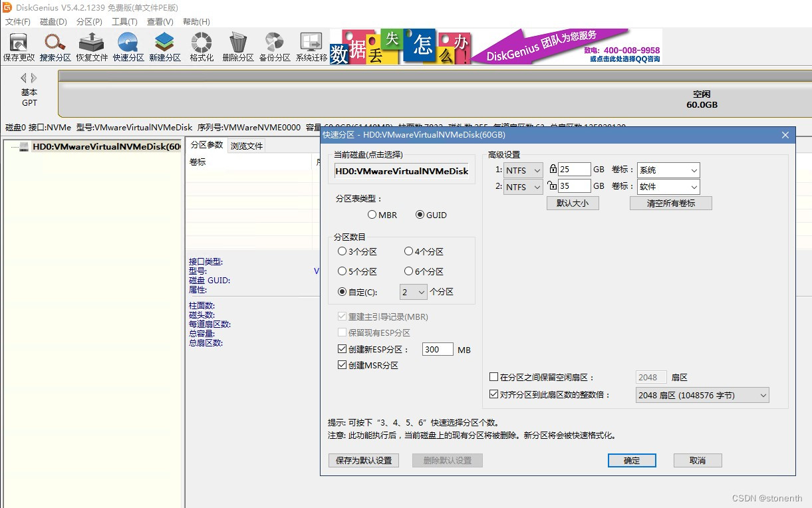Switch to Partition Parameters (分区参数) tab

point(207,145)
